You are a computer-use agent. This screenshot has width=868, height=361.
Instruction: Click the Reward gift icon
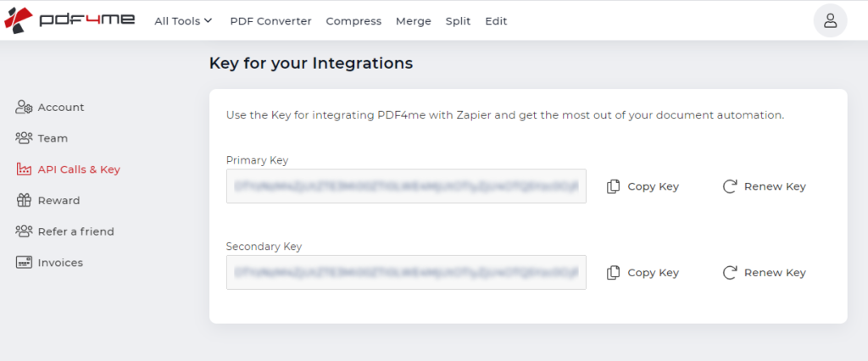pyautogui.click(x=24, y=201)
